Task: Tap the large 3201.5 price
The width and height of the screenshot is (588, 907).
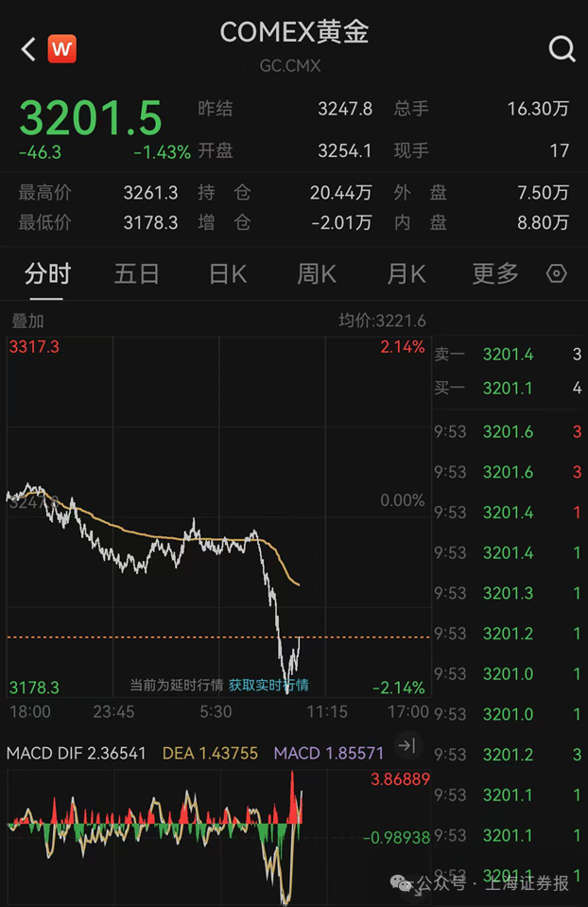Action: 91,119
